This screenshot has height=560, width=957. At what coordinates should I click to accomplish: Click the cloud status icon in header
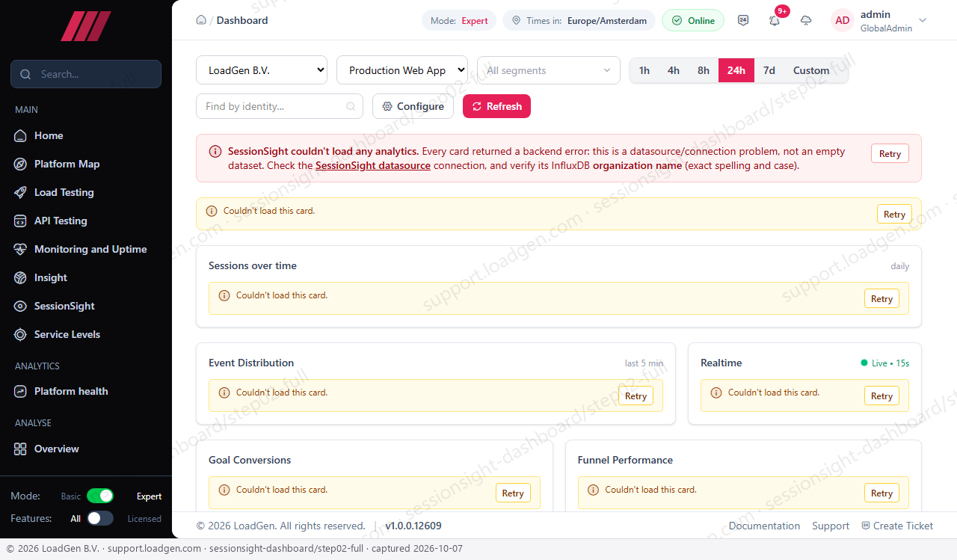click(806, 20)
